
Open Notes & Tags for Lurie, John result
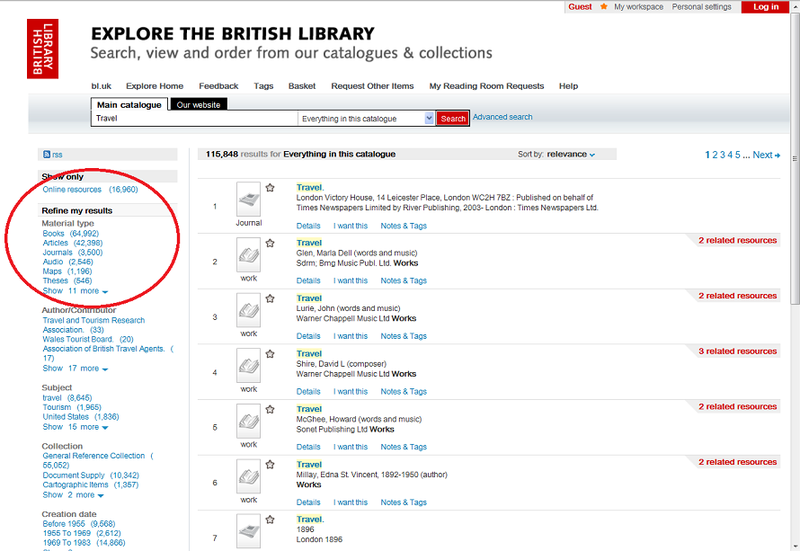pyautogui.click(x=404, y=336)
